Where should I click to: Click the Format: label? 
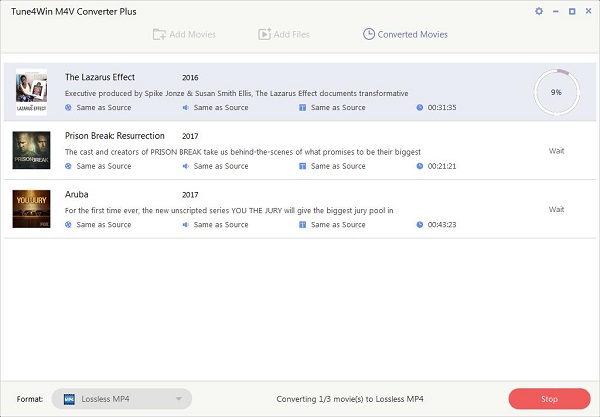point(30,399)
